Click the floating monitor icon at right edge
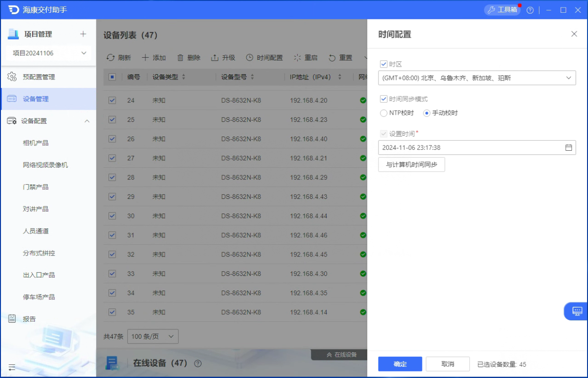The image size is (588, 378). point(577,311)
